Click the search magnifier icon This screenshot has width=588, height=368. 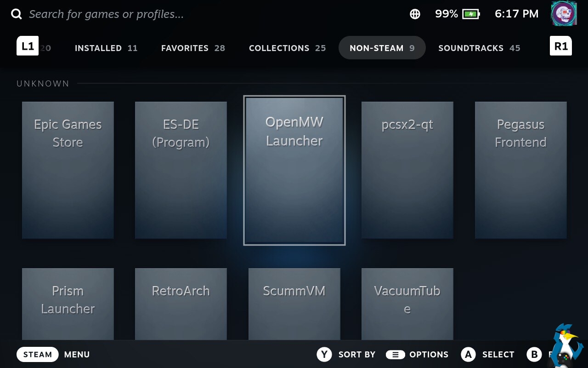click(17, 14)
